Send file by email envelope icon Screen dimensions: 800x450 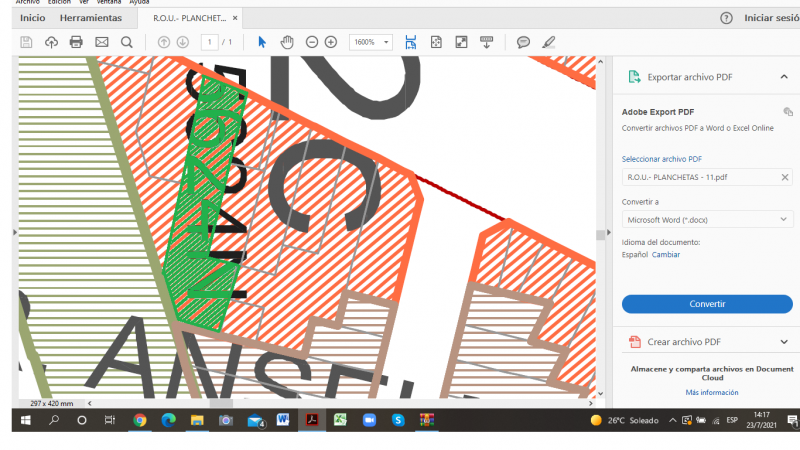pos(101,42)
